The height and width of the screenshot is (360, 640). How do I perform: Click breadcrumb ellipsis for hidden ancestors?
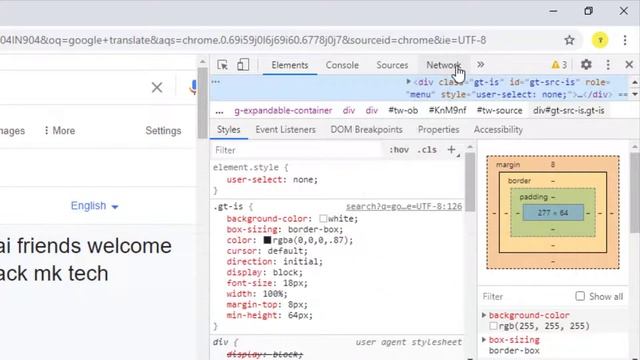pyautogui.click(x=220, y=111)
